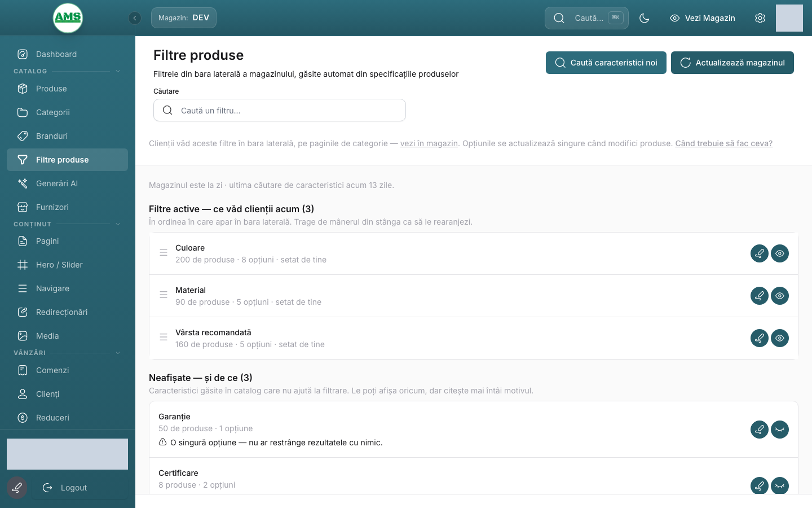Show the Garanție filter with closed-eye icon
This screenshot has width=812, height=508.
(x=780, y=430)
